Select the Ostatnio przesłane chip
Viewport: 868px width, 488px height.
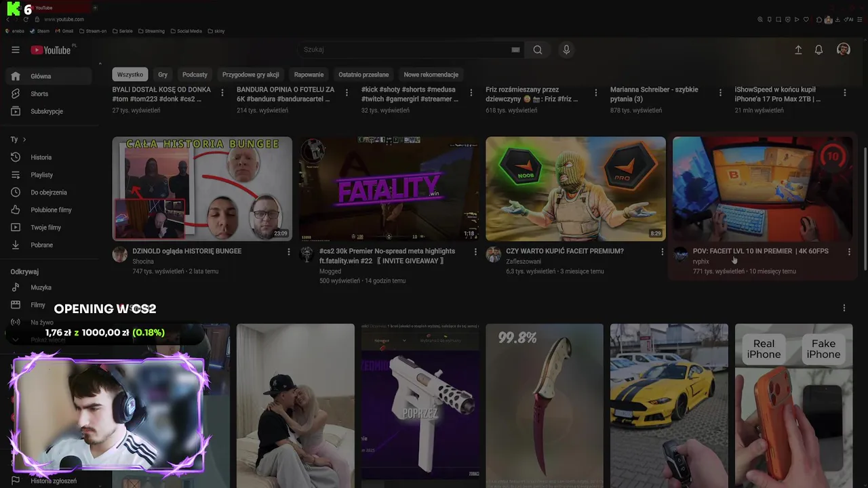pyautogui.click(x=363, y=75)
